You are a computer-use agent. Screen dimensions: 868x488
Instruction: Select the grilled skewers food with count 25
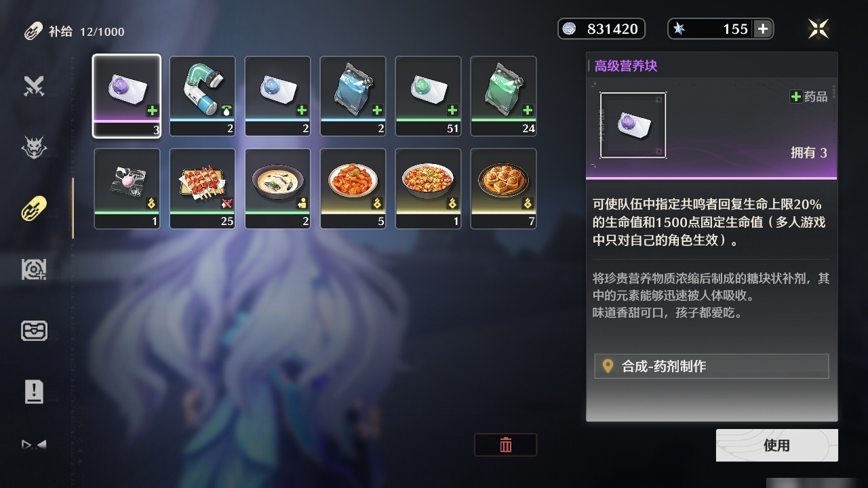[x=202, y=188]
